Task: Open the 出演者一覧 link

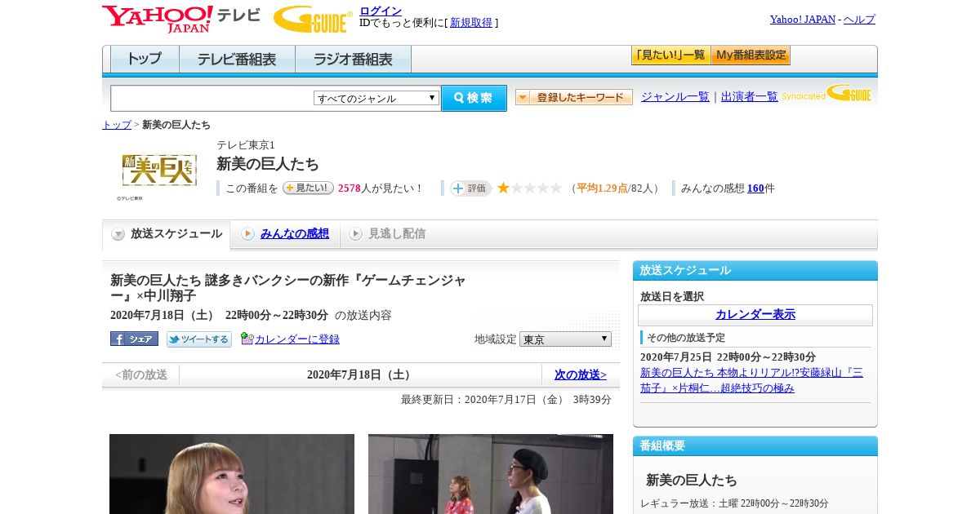Action: [x=750, y=96]
